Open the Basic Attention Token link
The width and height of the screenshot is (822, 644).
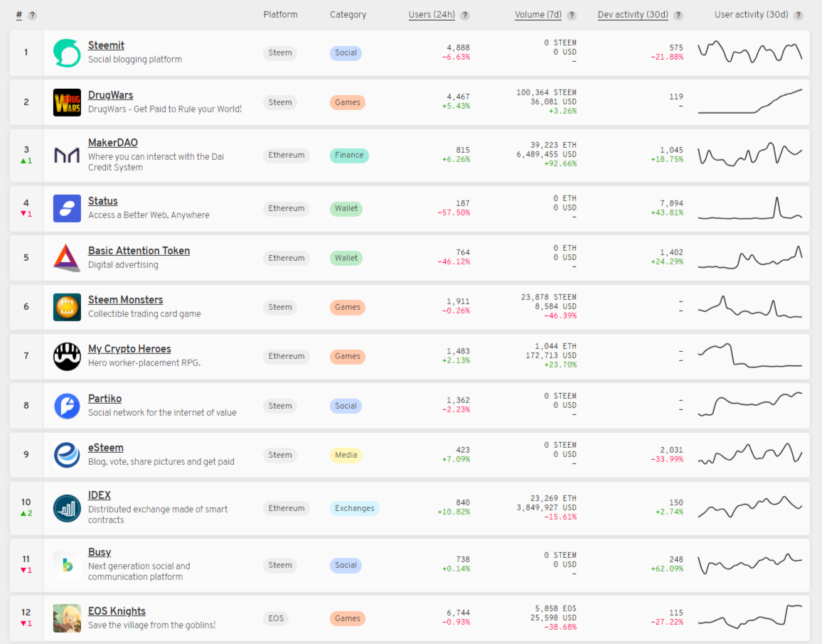point(139,251)
